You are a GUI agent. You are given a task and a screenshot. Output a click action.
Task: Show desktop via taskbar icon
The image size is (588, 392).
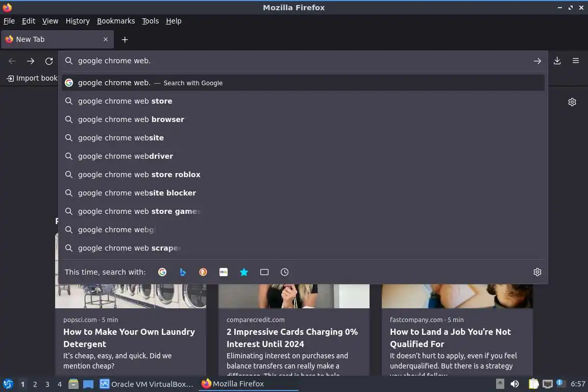point(88,384)
